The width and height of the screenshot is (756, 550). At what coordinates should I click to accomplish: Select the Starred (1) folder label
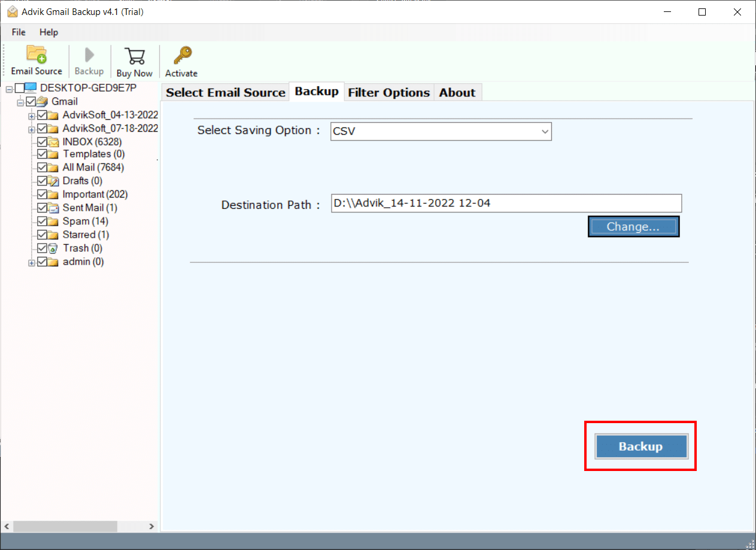point(86,235)
